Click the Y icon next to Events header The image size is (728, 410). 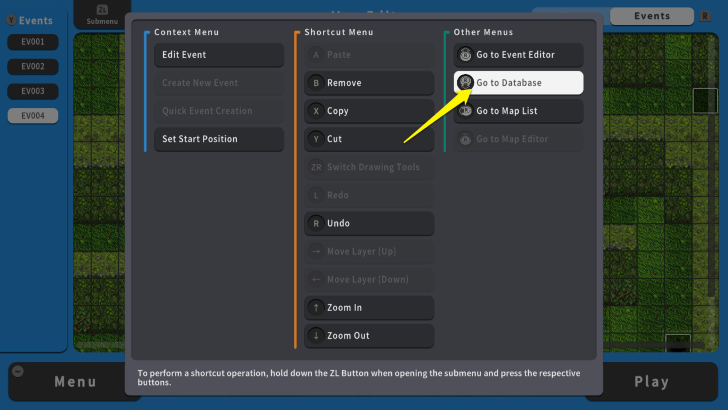point(11,20)
